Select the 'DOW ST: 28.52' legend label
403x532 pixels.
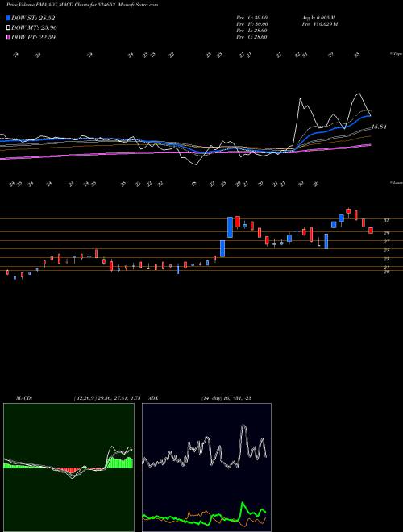coord(33,18)
